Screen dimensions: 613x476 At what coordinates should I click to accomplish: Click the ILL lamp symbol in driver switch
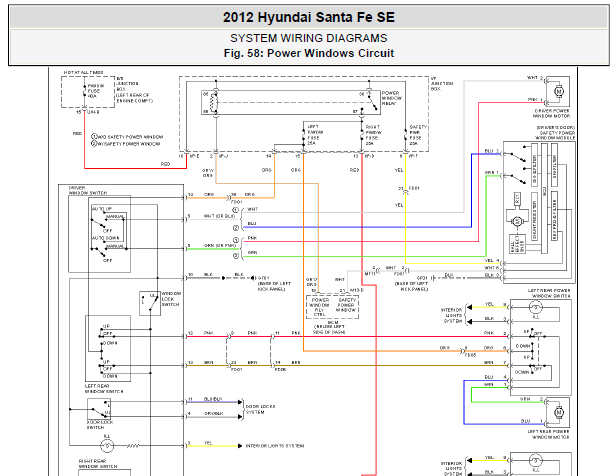click(107, 446)
